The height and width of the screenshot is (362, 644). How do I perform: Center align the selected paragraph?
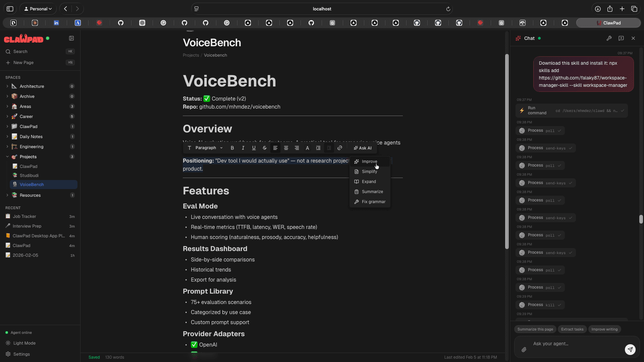286,148
